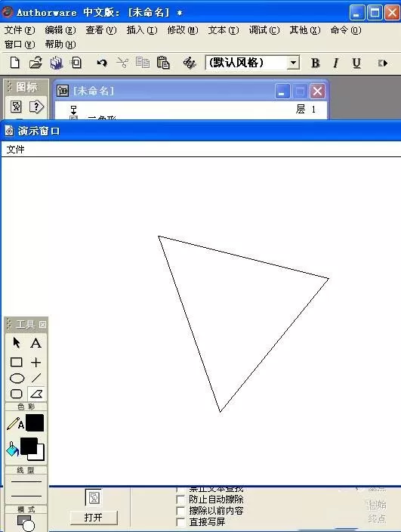Click the Paste clipboard toolbar icon

(x=163, y=63)
